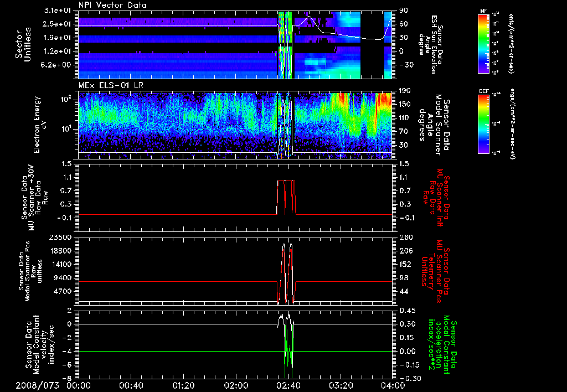Click the "Sector Unitless" axis label
Image resolution: width=567 pixels, height=392 pixels.
pyautogui.click(x=23, y=44)
